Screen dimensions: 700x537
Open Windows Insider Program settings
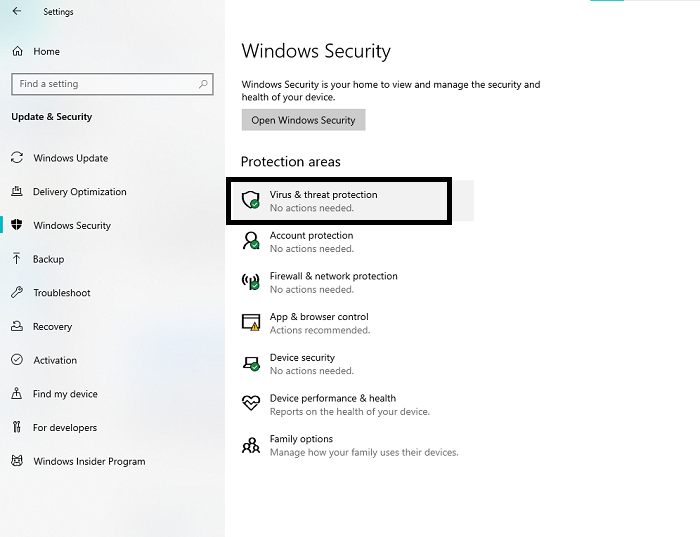pos(89,461)
